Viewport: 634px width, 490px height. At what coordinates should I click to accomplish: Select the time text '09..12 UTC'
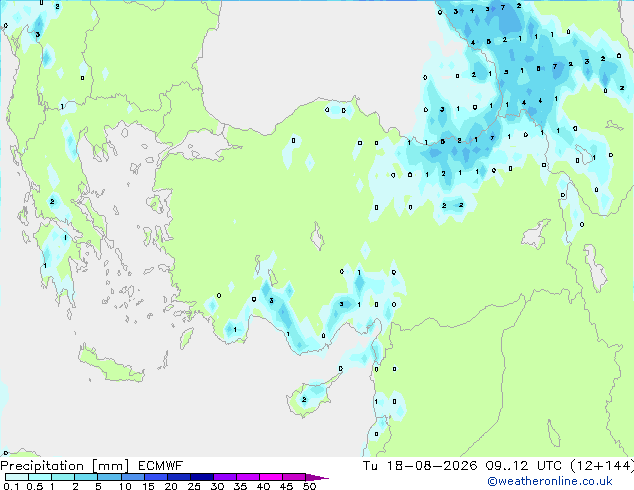coord(524,466)
